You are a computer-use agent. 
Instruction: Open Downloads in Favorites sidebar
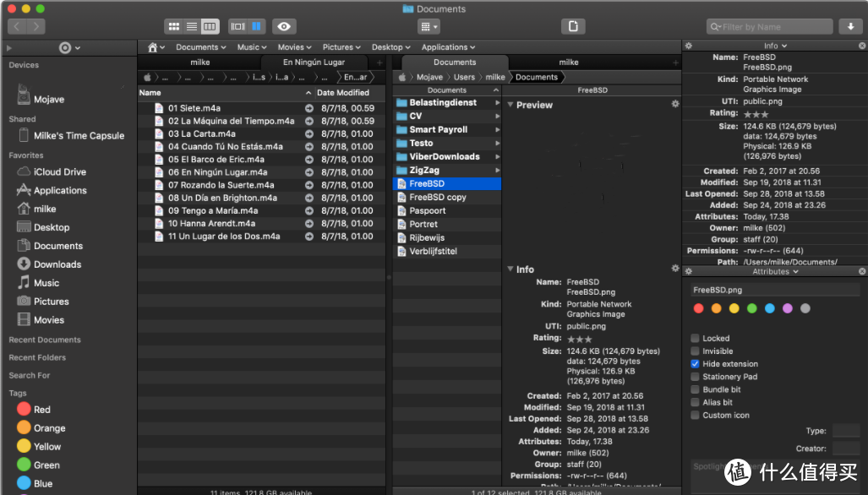(x=57, y=264)
